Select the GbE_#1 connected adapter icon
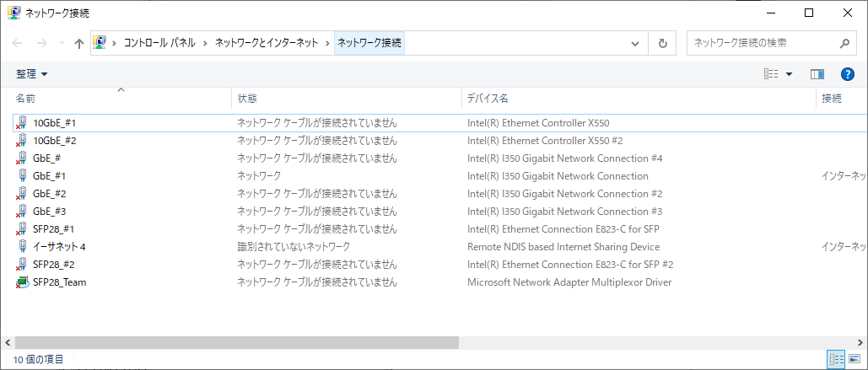This screenshot has height=370, width=868. point(22,176)
